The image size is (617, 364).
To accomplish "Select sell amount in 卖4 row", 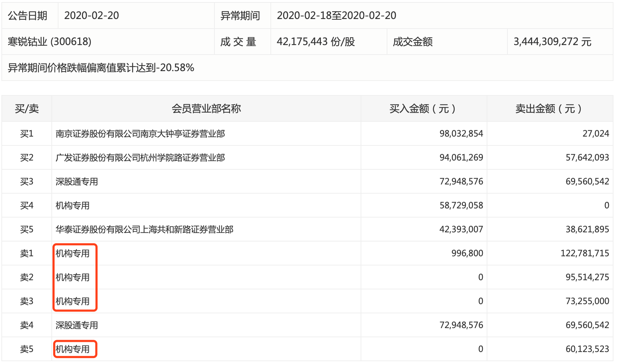I will coord(587,325).
